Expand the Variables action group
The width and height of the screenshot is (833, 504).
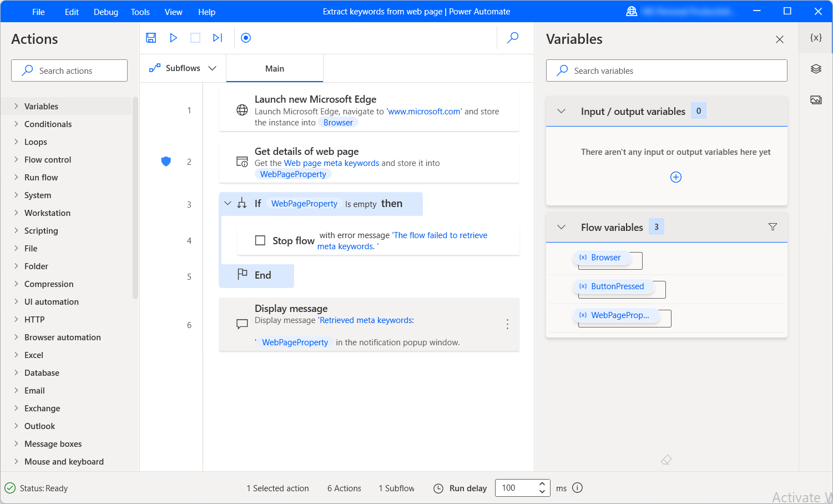pos(16,106)
